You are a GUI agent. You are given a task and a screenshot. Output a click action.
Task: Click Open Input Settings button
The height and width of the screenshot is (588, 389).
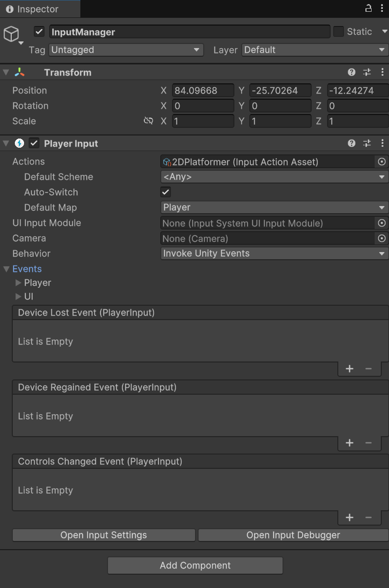pos(103,535)
